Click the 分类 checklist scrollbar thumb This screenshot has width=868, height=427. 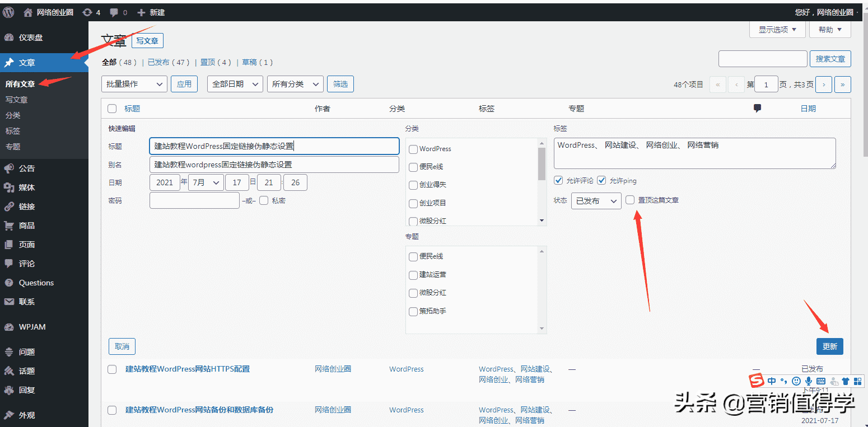[542, 163]
